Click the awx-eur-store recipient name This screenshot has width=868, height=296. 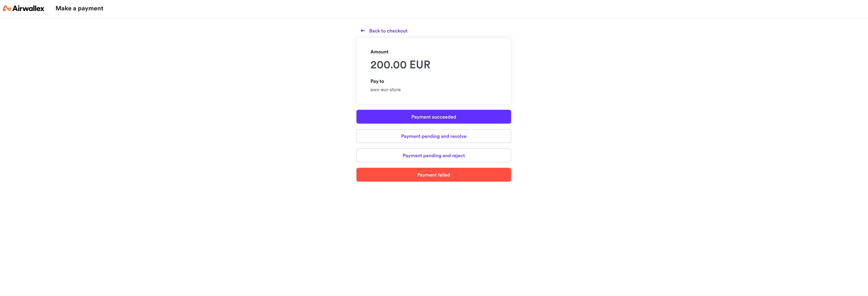pos(385,90)
